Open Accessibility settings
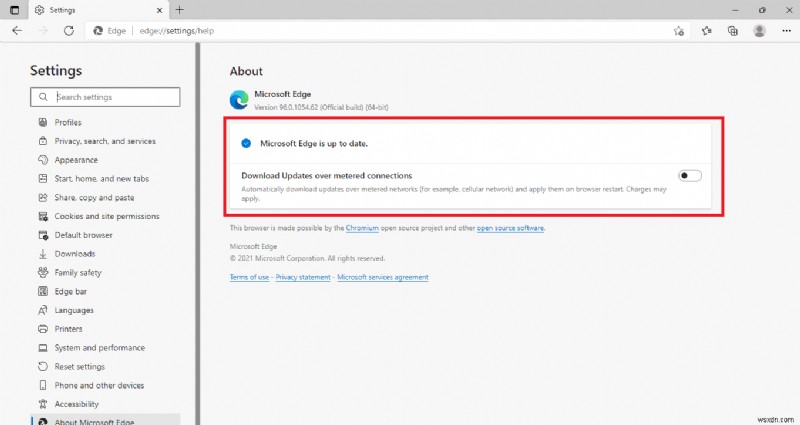Viewport: 800px width, 425px height. click(x=77, y=404)
